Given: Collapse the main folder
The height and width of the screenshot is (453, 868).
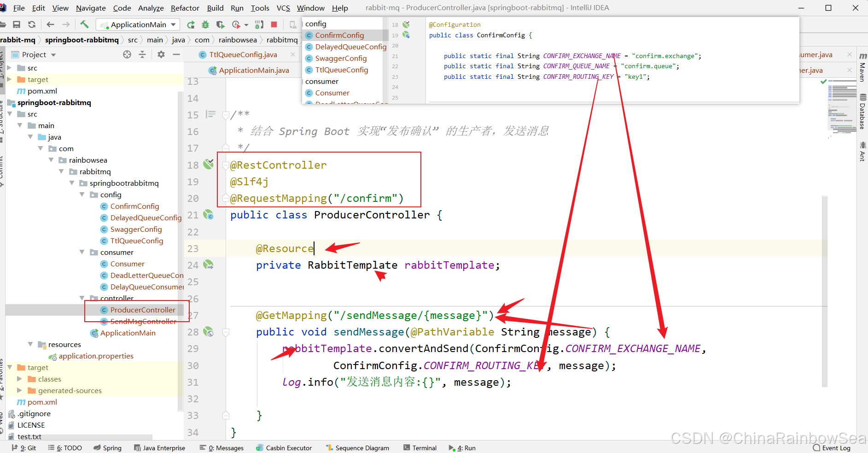Looking at the screenshot, I should 20,125.
